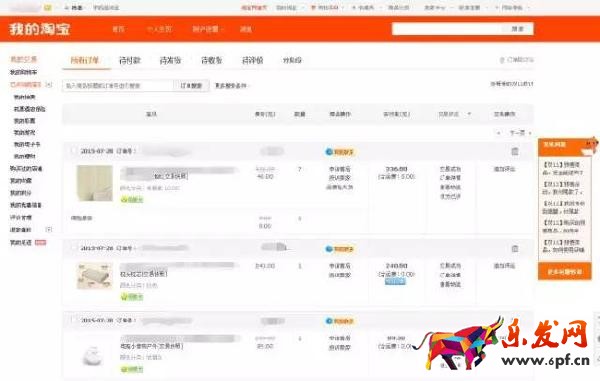Click green guarantee badge under pillow order item
Image resolution: width=600 pixels, height=381 pixels.
132,296
